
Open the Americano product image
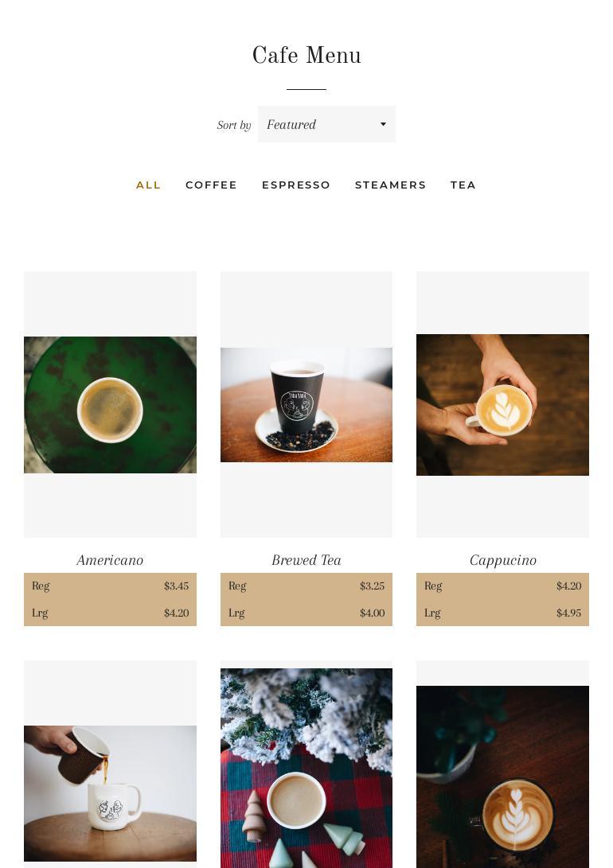pos(110,405)
